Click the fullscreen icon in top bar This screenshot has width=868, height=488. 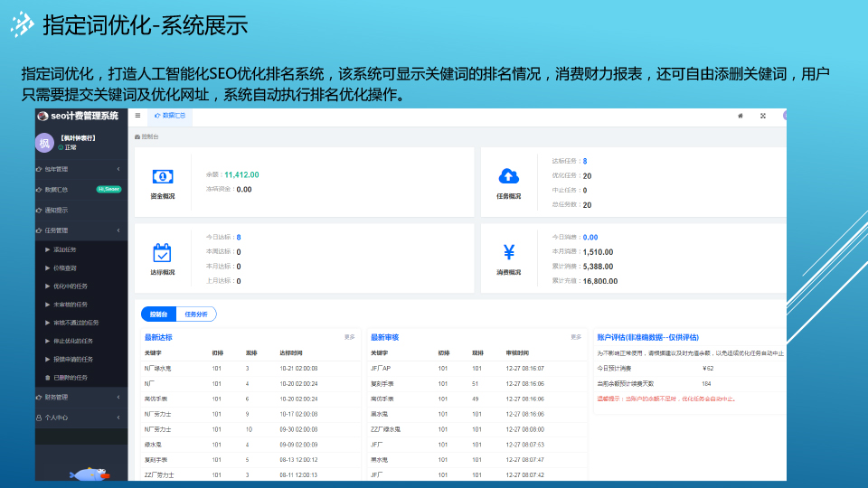coord(763,116)
